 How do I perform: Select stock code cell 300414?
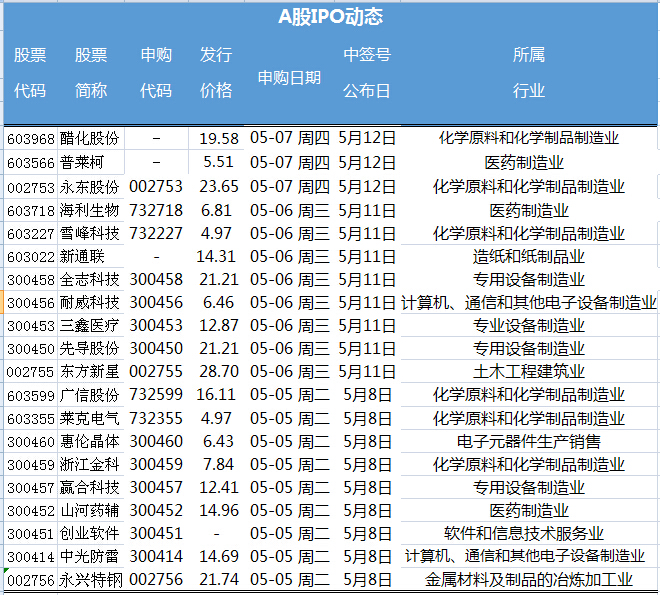(31, 557)
